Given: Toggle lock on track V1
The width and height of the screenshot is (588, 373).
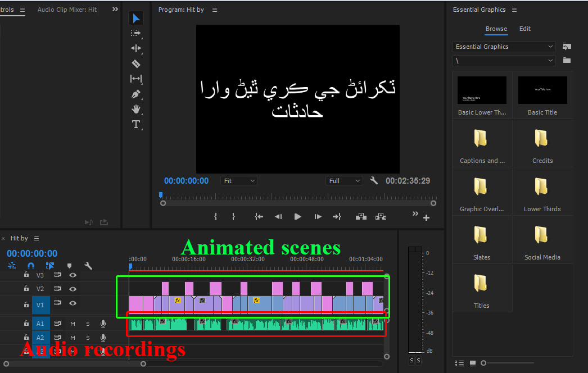Looking at the screenshot, I should coord(26,304).
